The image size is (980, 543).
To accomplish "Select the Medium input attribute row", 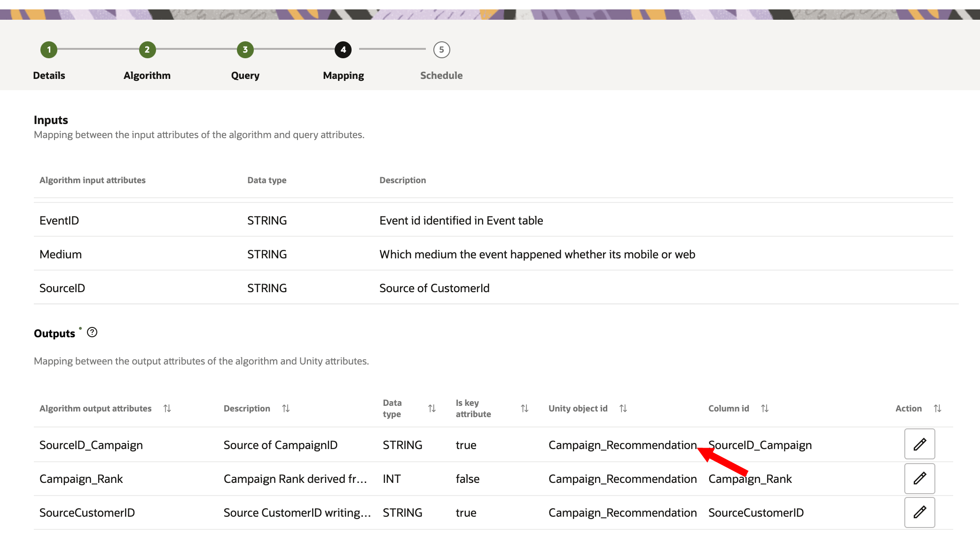I will (61, 254).
